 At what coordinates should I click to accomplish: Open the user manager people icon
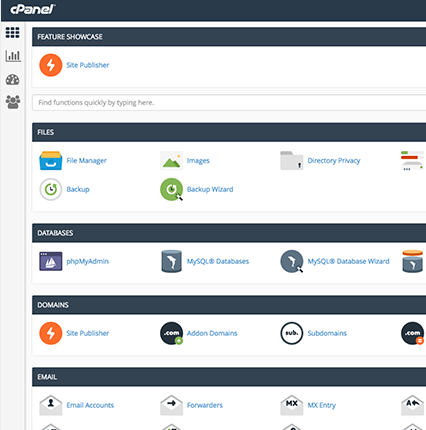pos(13,102)
